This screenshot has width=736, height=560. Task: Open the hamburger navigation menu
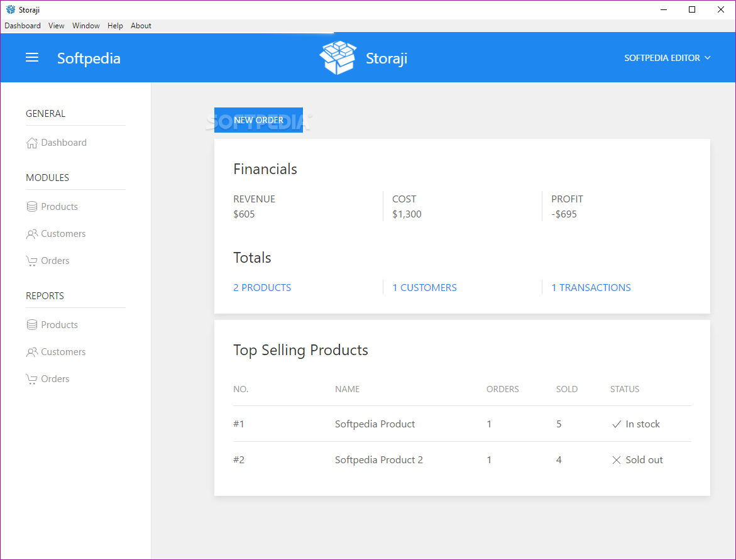pyautogui.click(x=32, y=57)
